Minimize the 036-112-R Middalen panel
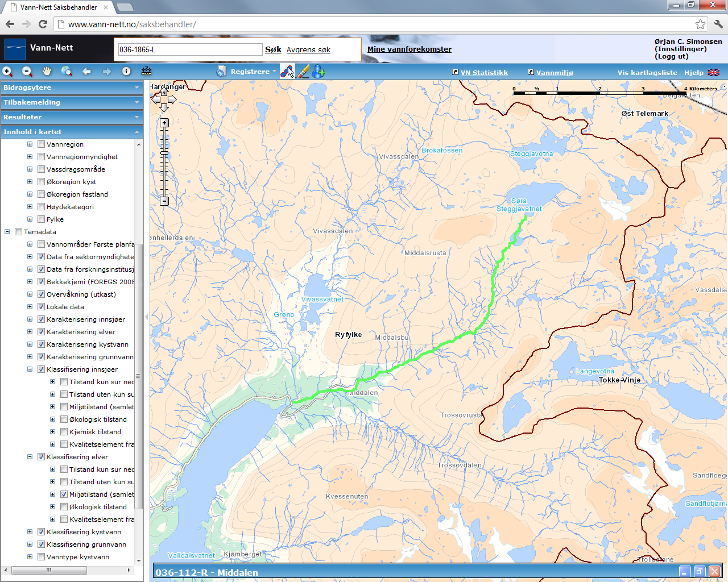Screen dimensions: 728x582 (685, 572)
